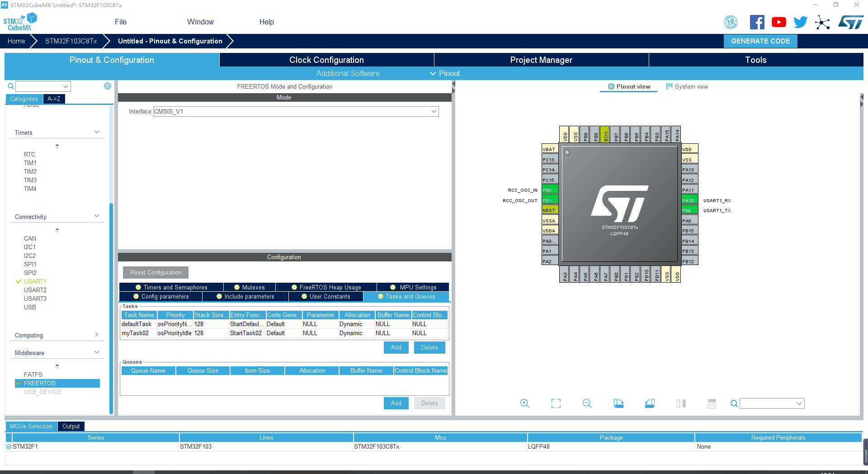The height and width of the screenshot is (474, 868).
Task: Open the Facebook icon link
Action: [757, 22]
